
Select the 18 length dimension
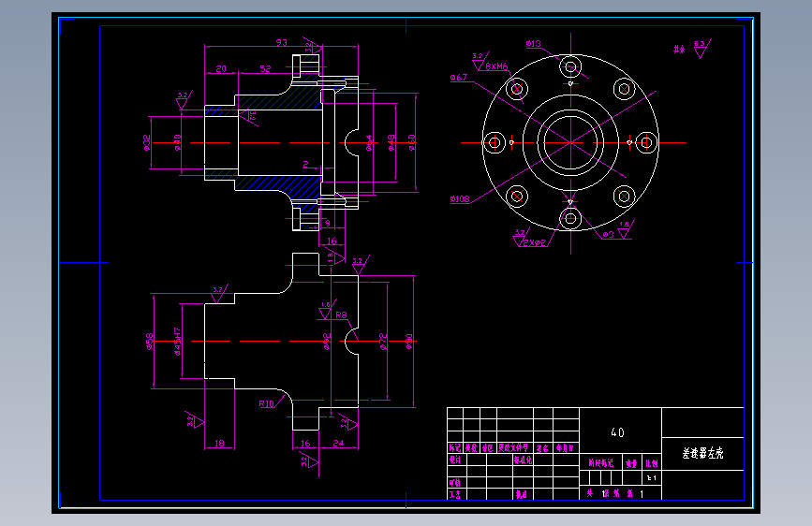(x=219, y=443)
